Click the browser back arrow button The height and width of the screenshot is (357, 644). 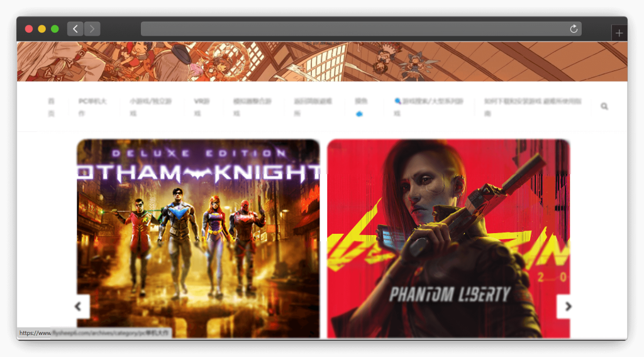(75, 29)
